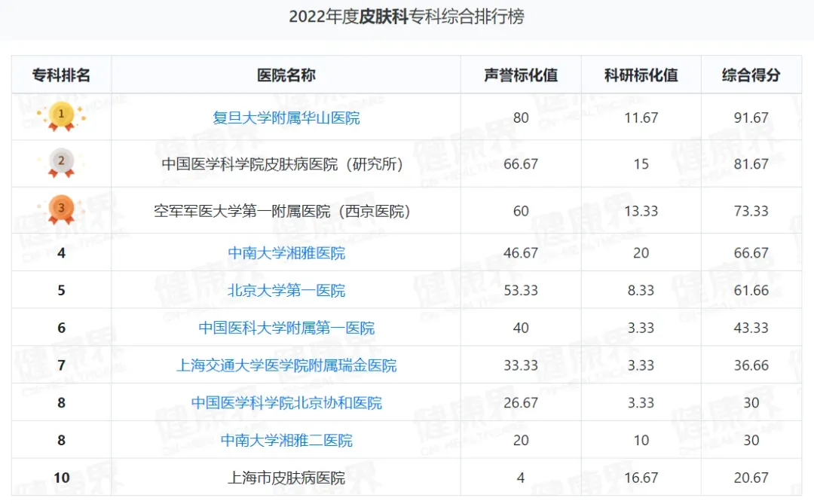Click the total score 73.33
The height and width of the screenshot is (504, 814).
[751, 211]
